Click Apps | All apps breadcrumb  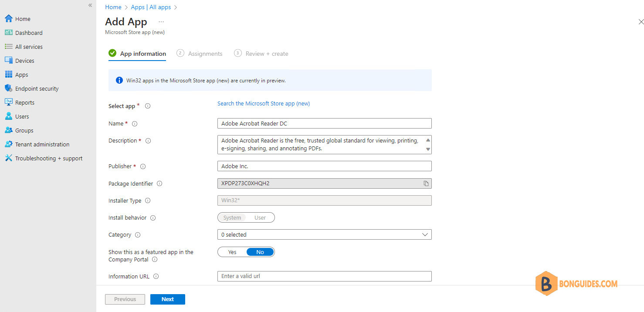point(151,7)
